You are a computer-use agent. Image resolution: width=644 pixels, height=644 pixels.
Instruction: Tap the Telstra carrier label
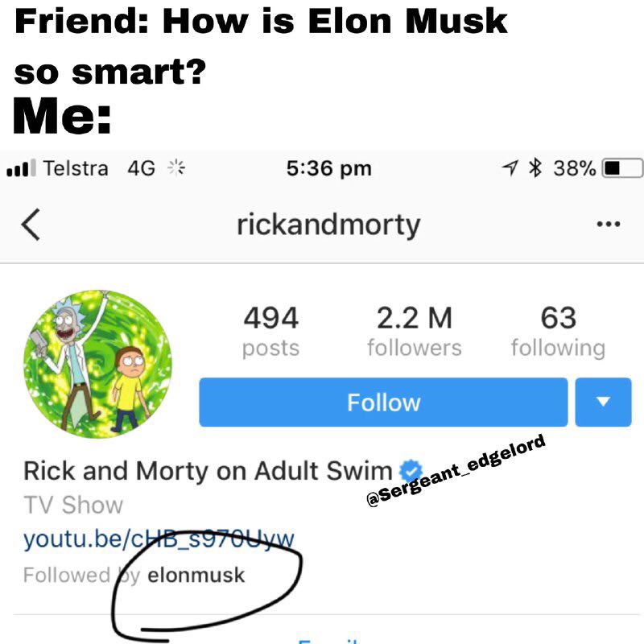tap(76, 168)
